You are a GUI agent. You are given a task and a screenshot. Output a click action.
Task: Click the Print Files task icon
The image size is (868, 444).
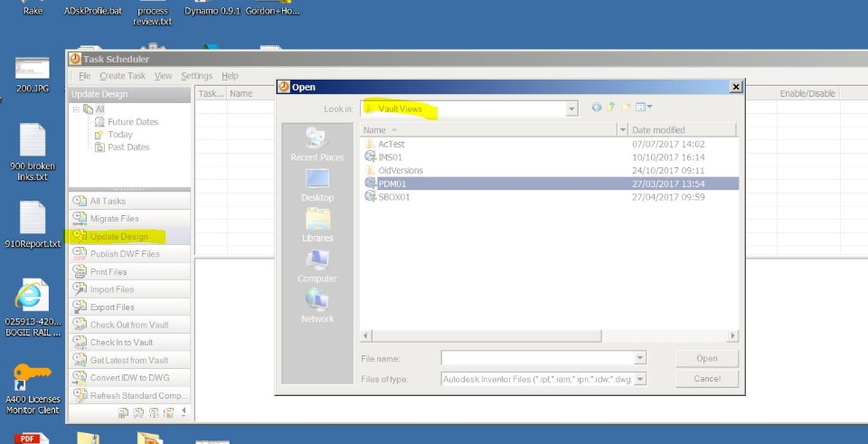pos(80,272)
